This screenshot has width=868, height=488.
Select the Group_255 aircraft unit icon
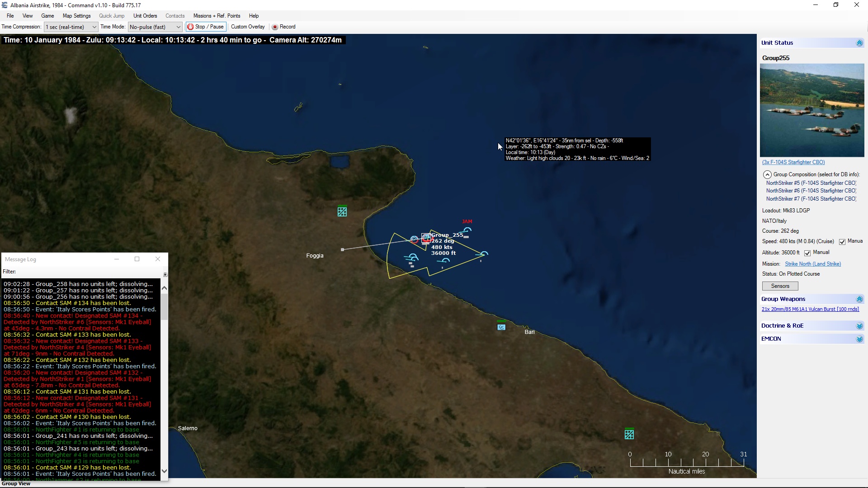[x=426, y=238]
